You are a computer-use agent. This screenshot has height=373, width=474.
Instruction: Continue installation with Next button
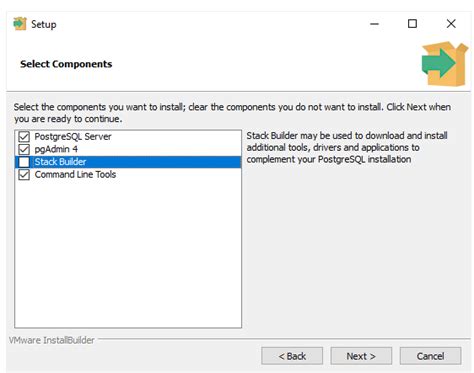361,356
